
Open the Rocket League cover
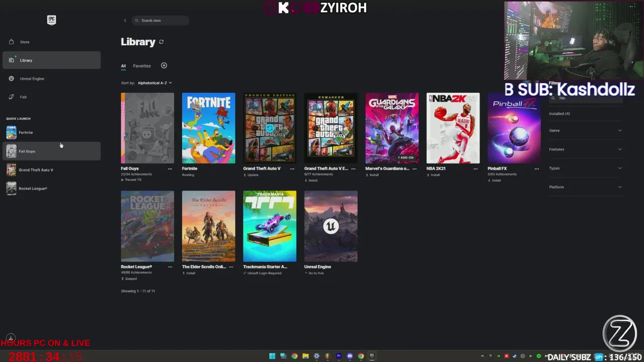147,226
